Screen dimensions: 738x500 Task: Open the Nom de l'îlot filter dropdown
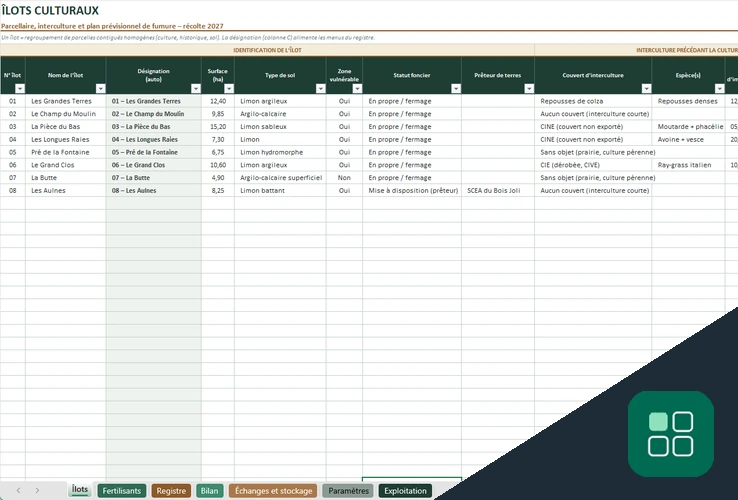pyautogui.click(x=101, y=89)
